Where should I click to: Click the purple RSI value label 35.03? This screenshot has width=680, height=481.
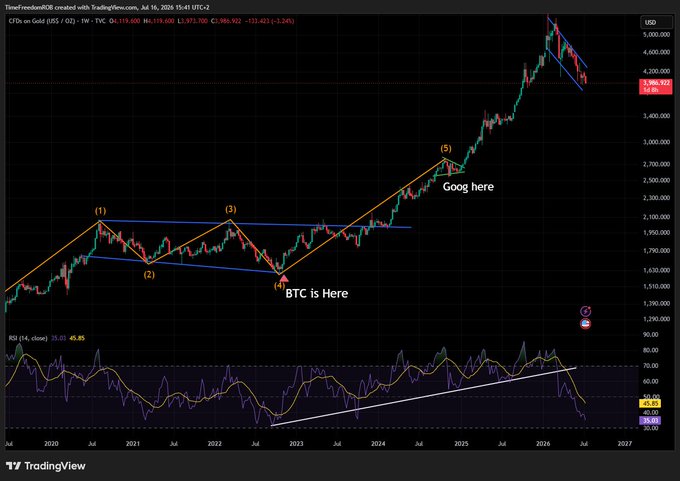click(650, 420)
